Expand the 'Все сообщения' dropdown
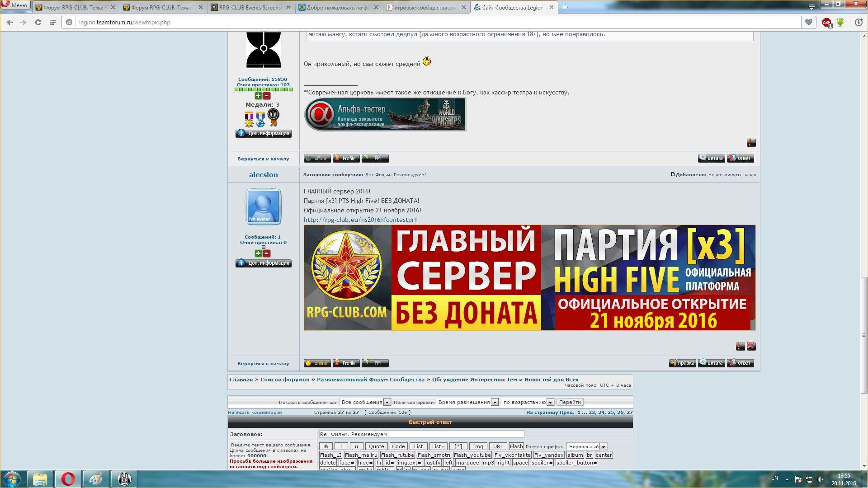The image size is (868, 488). tap(365, 402)
